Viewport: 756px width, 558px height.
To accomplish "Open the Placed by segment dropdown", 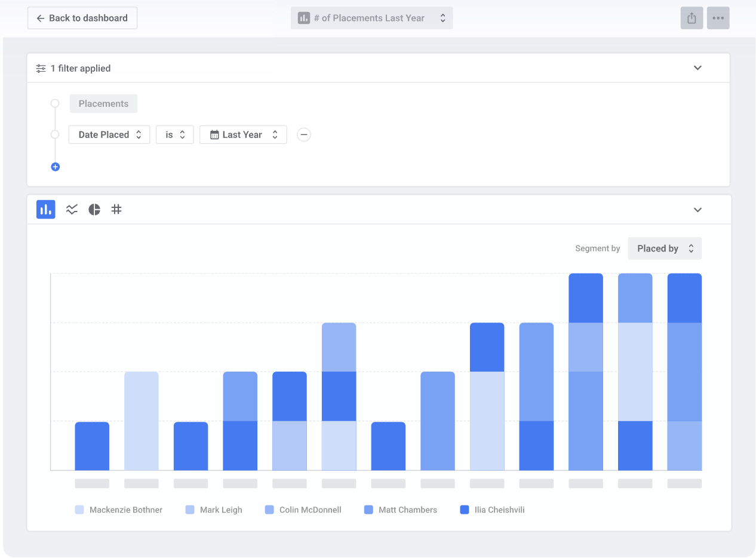I will coord(665,248).
